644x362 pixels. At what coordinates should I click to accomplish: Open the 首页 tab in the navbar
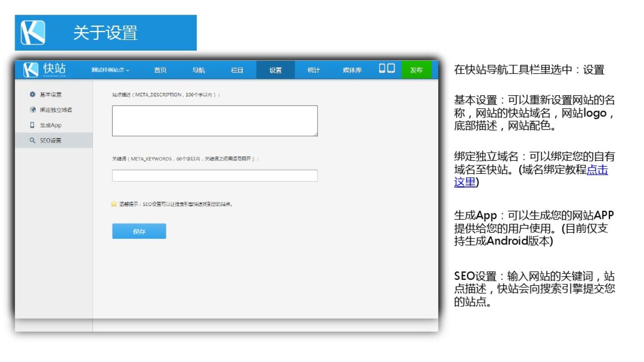pyautogui.click(x=160, y=70)
